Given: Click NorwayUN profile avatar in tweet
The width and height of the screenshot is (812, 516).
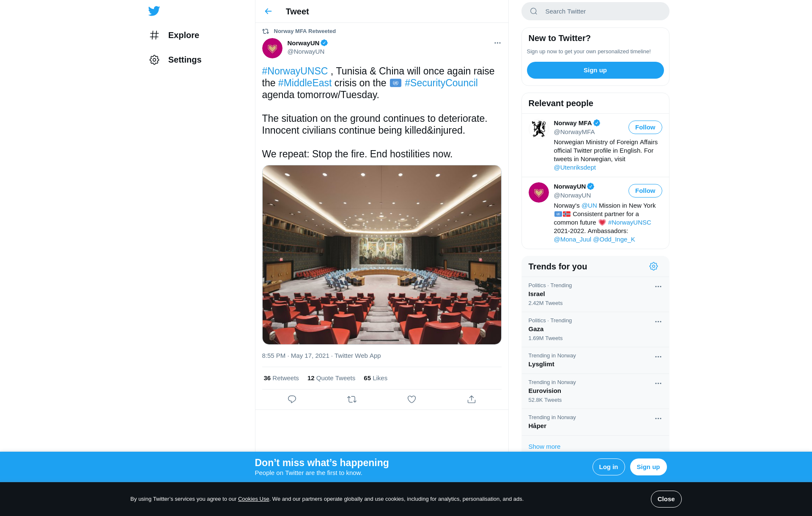Looking at the screenshot, I should click(272, 48).
